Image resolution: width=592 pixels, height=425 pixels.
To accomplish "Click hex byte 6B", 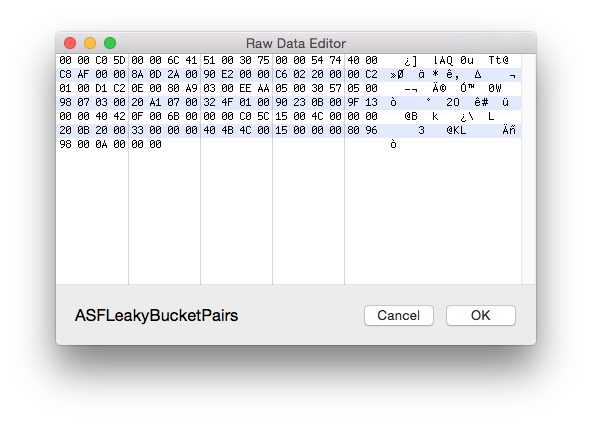I will (173, 116).
